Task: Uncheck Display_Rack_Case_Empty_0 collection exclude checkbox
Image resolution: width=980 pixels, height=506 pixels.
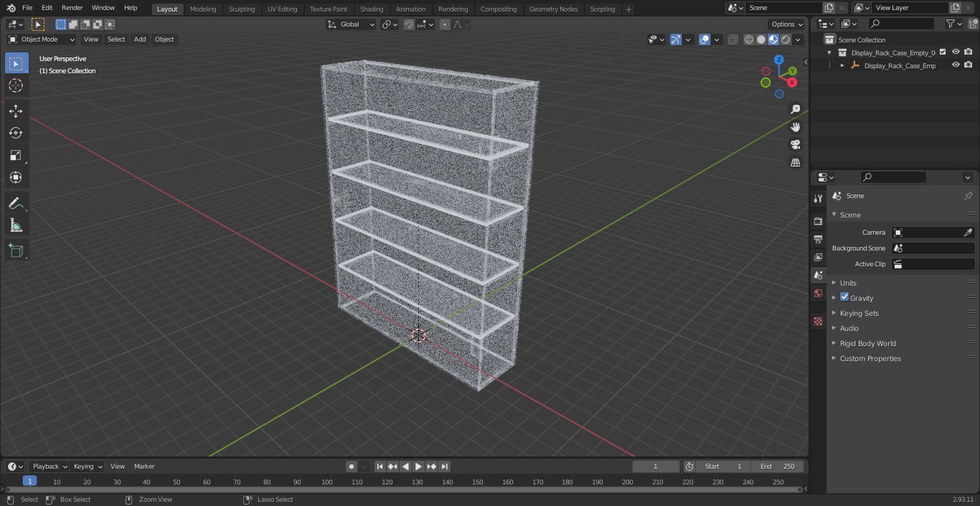Action: coord(943,52)
